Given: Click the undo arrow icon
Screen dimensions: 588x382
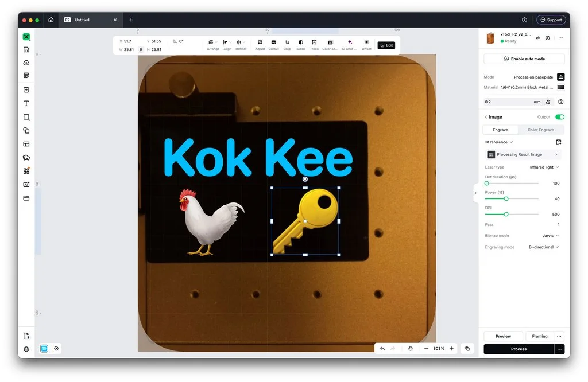Looking at the screenshot, I should [382, 349].
